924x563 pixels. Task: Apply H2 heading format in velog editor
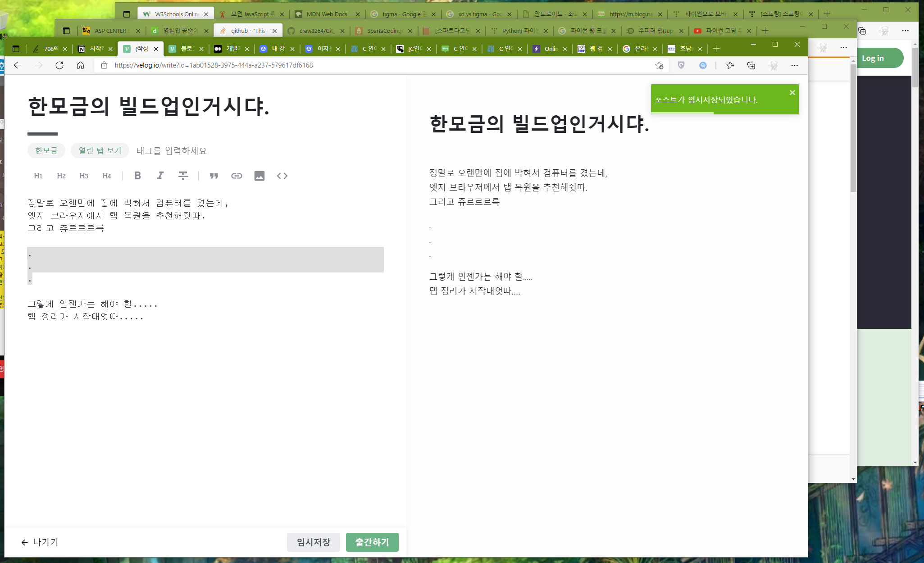coord(61,176)
